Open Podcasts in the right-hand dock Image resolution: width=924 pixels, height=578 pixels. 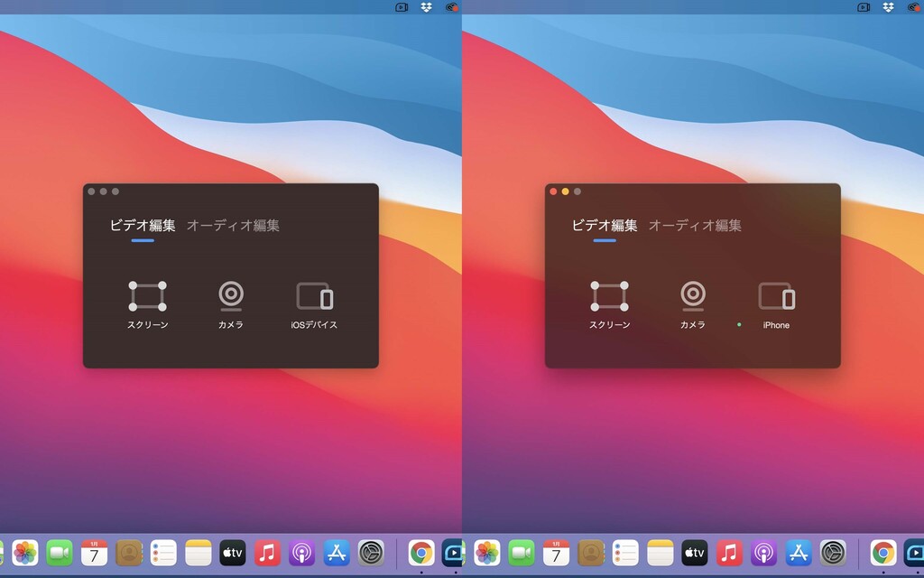point(763,554)
